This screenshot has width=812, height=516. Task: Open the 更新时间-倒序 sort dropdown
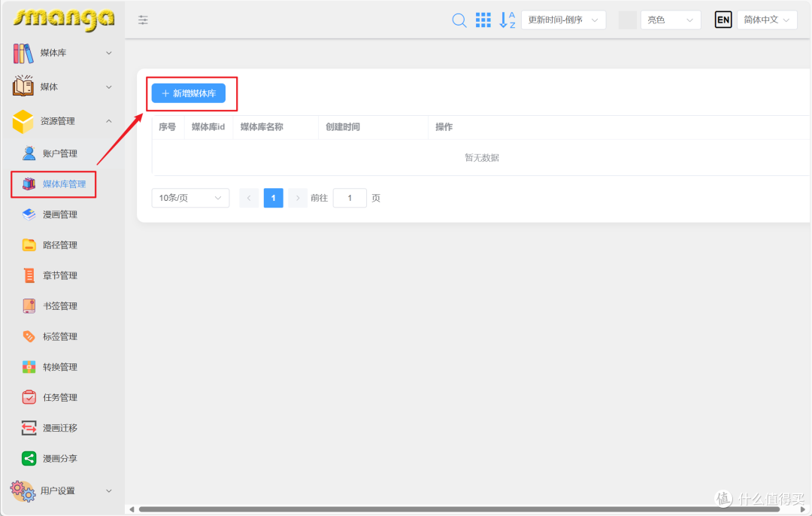(563, 20)
